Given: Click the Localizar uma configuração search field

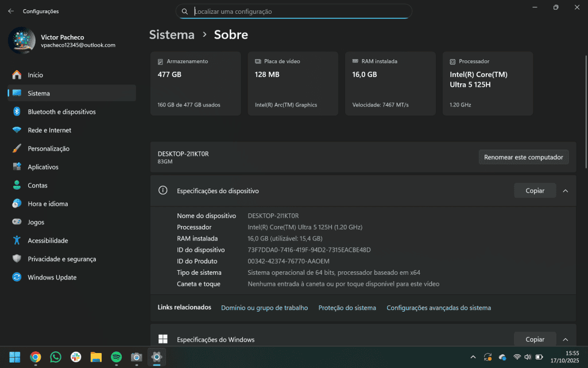Looking at the screenshot, I should tap(294, 11).
